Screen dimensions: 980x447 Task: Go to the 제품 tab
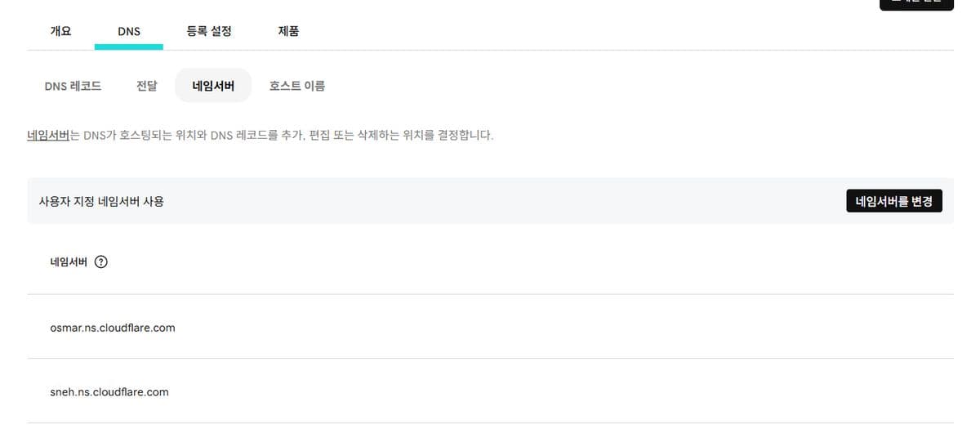click(x=288, y=31)
